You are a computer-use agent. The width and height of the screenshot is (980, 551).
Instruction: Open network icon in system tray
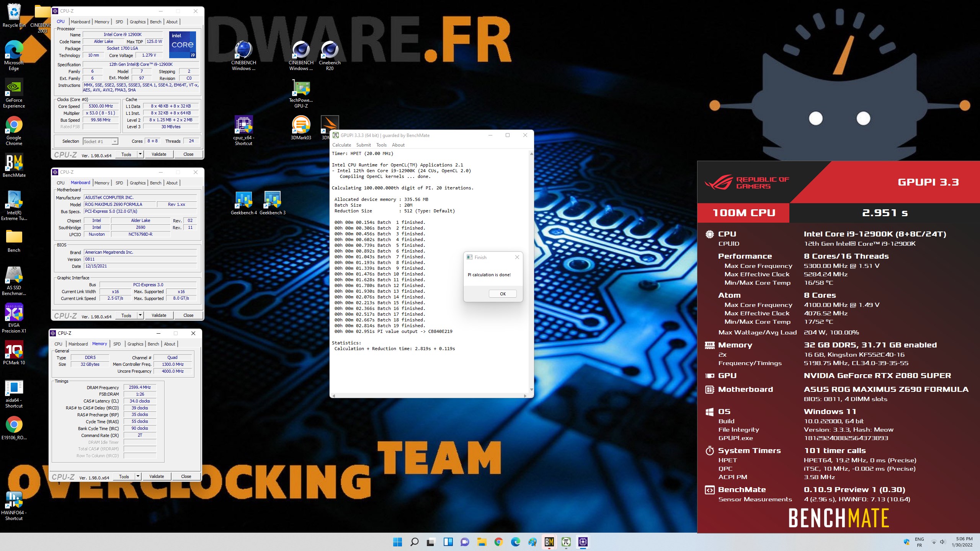pos(934,542)
